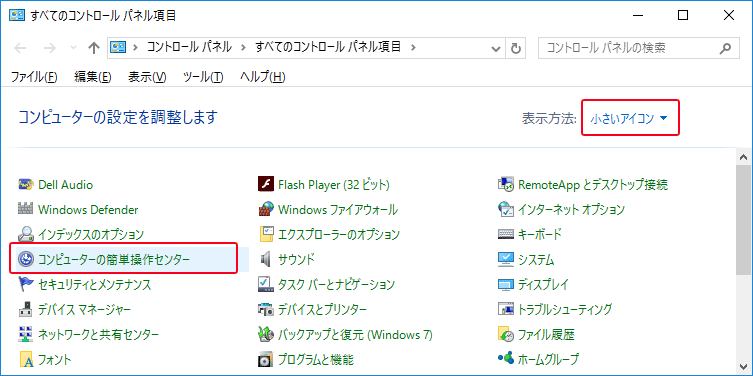Viewport: 753px width, 376px height.
Task: Open the サウンド link
Action: [296, 259]
